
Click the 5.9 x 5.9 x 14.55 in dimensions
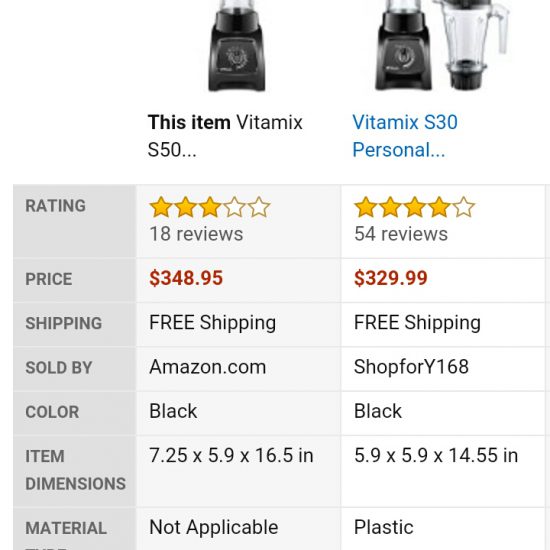(436, 456)
